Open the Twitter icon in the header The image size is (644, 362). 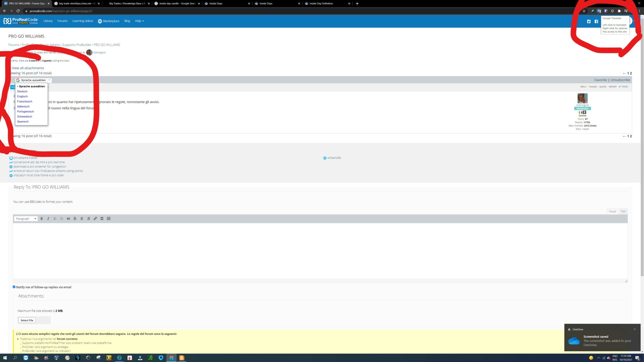click(x=589, y=21)
